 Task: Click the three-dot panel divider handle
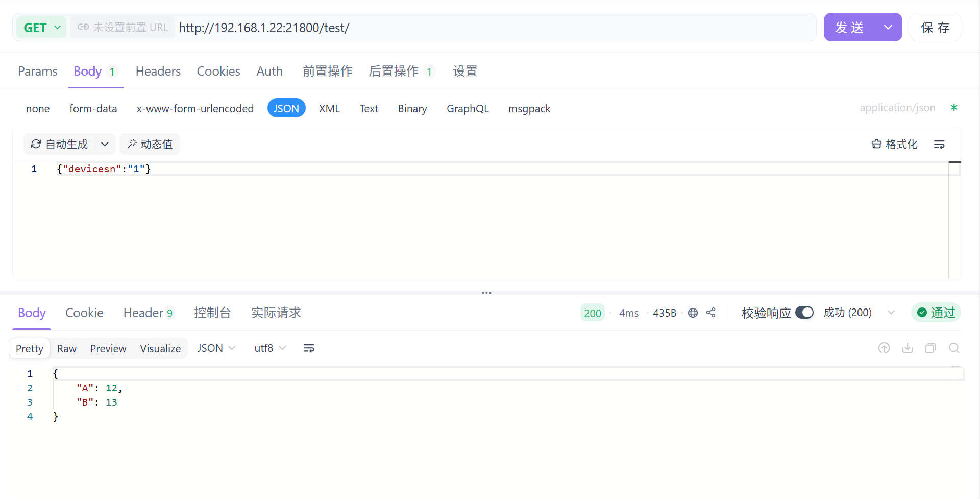486,293
